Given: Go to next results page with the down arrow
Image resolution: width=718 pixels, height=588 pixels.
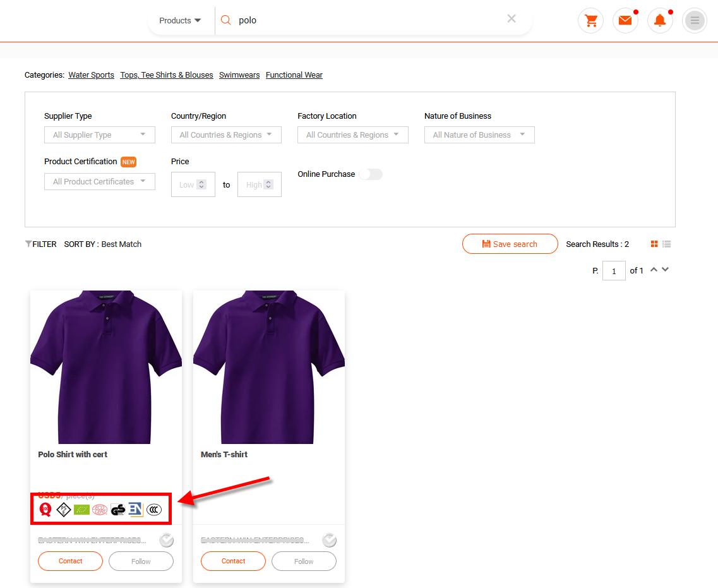Looking at the screenshot, I should (666, 270).
